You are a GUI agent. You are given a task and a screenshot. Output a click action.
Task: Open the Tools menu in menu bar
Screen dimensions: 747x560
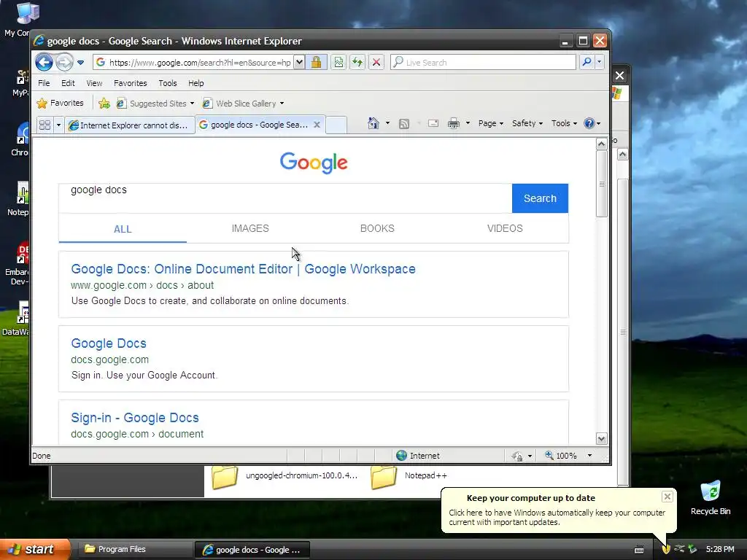(167, 83)
